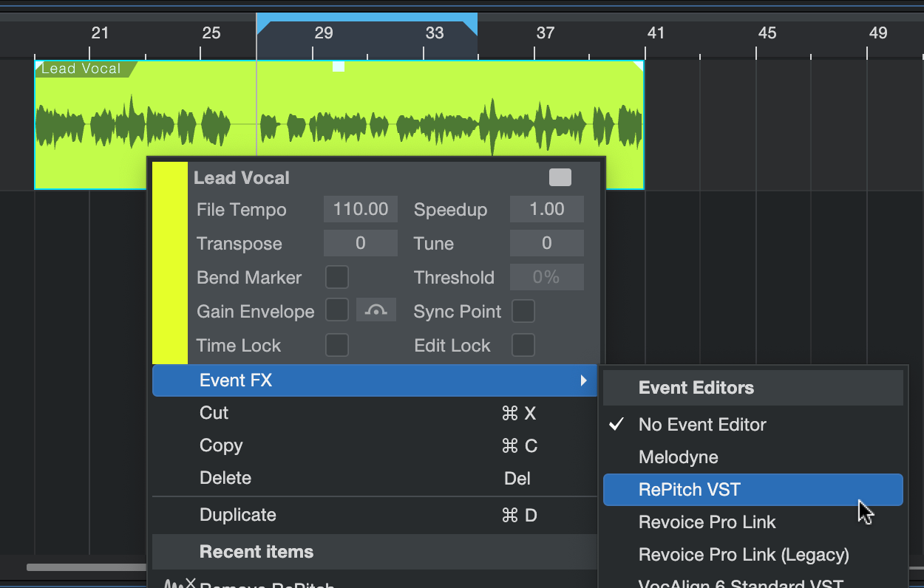Choose Revoice Pro Link (Legacy)
This screenshot has height=588, width=924.
coord(743,555)
